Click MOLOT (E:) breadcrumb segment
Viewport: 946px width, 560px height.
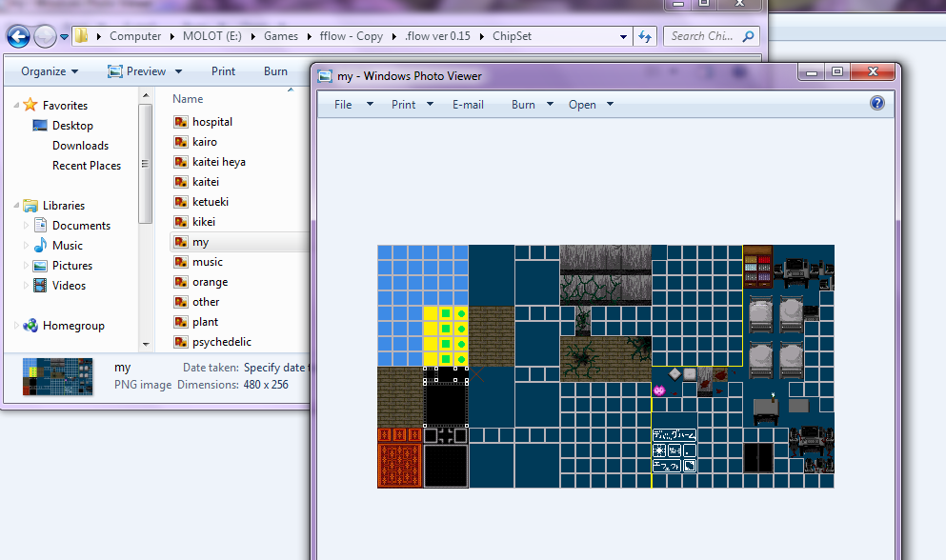(211, 36)
